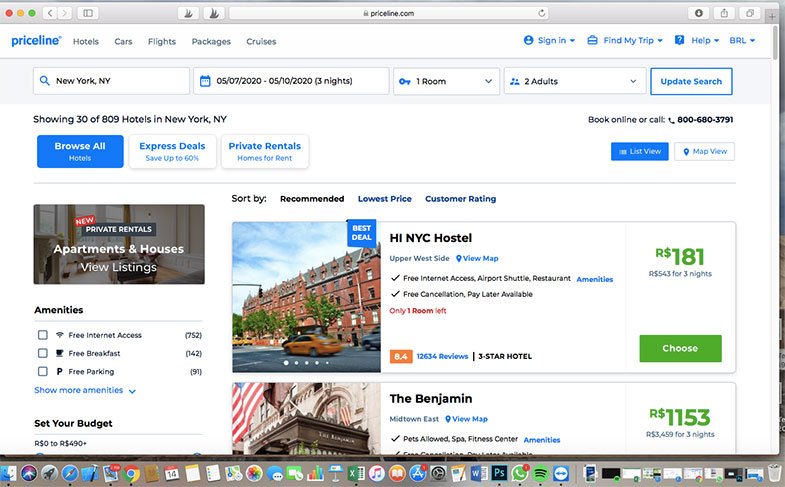Click the New York, NY destination field

111,81
